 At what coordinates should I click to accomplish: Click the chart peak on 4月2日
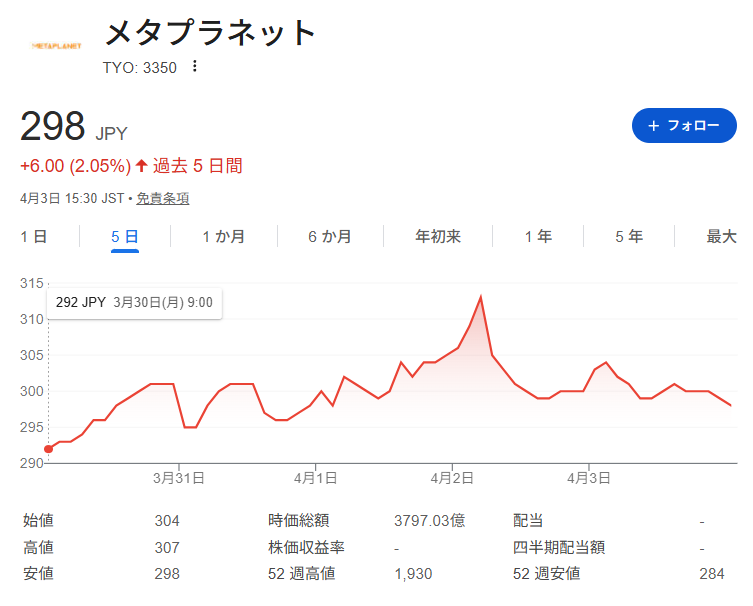point(480,297)
